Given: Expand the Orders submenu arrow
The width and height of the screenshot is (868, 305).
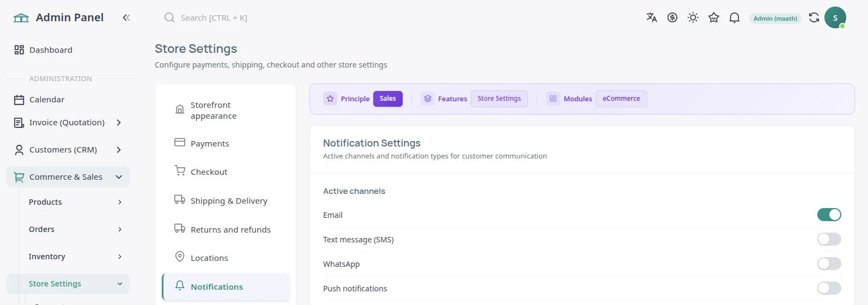Looking at the screenshot, I should click(x=120, y=229).
